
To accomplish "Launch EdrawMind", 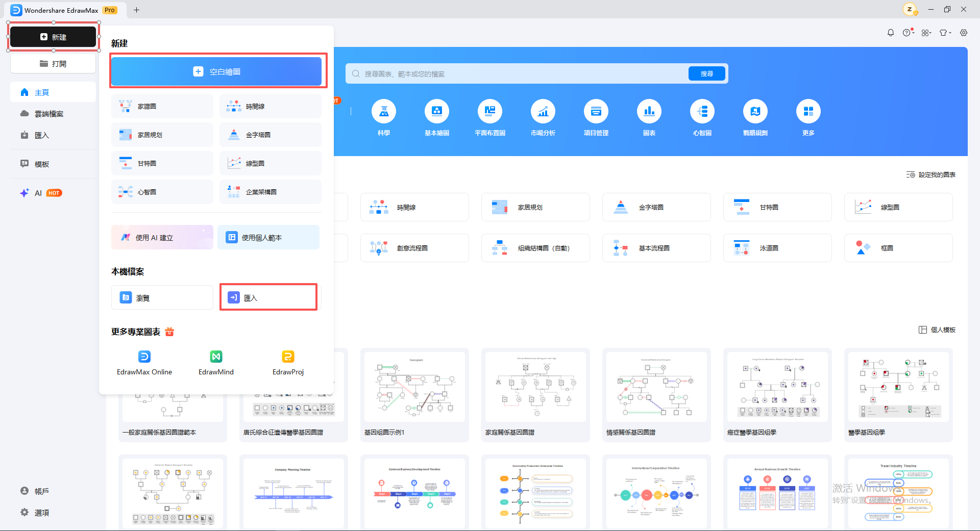I will pyautogui.click(x=216, y=363).
